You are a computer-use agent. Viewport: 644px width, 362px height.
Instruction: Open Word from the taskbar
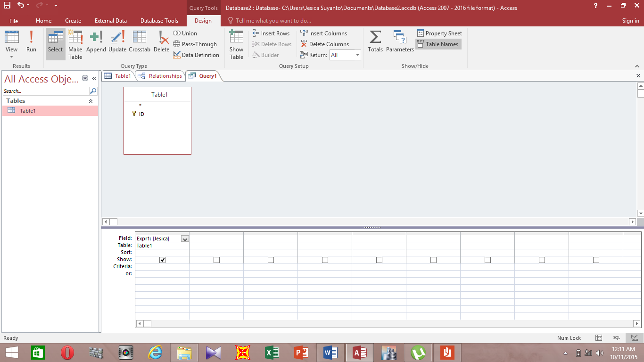click(x=331, y=352)
